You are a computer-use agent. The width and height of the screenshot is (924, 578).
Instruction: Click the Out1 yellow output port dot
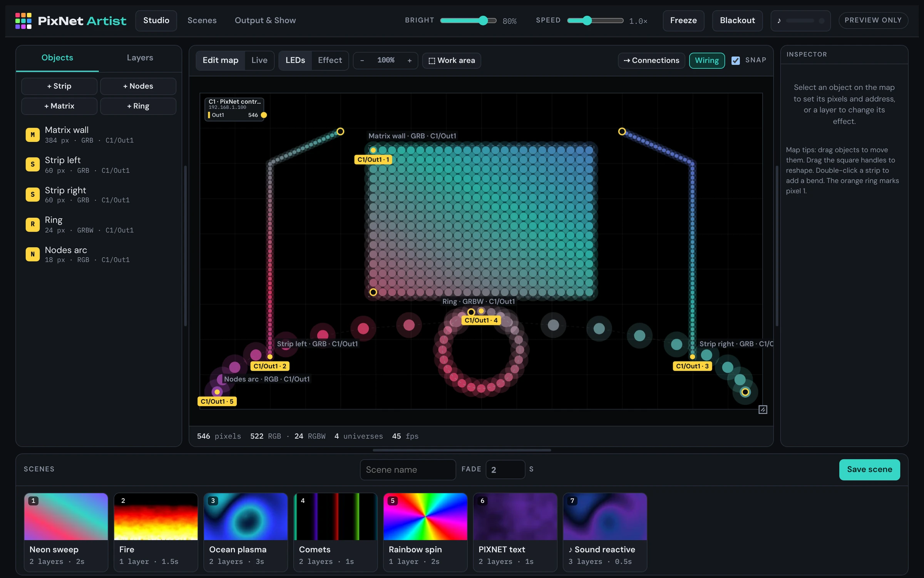(264, 115)
